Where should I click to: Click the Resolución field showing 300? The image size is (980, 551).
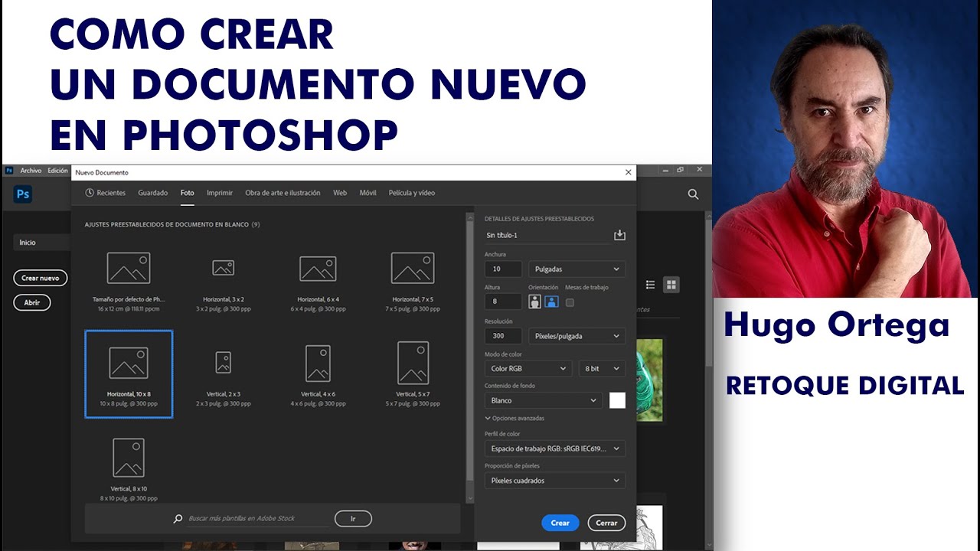pyautogui.click(x=503, y=336)
